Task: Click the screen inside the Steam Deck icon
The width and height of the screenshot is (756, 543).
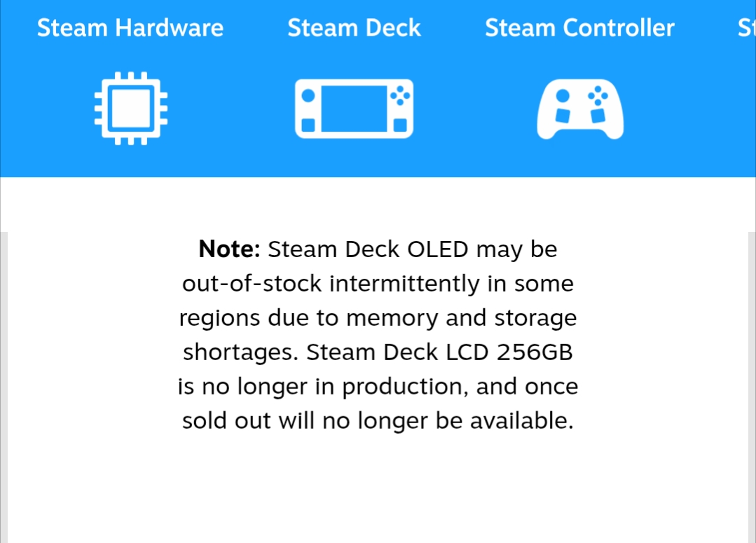Action: [354, 108]
